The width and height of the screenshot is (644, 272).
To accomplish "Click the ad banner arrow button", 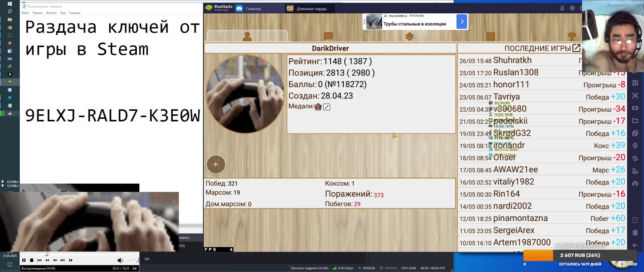I will click(x=462, y=22).
